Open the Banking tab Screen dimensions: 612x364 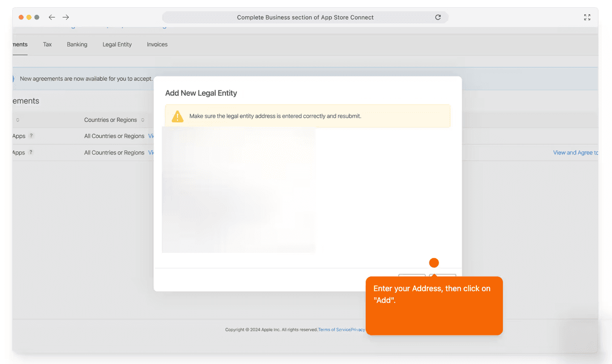(x=76, y=44)
